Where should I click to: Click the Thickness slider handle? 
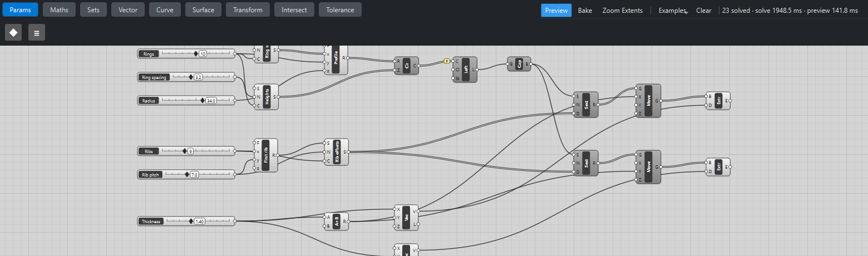coord(191,221)
